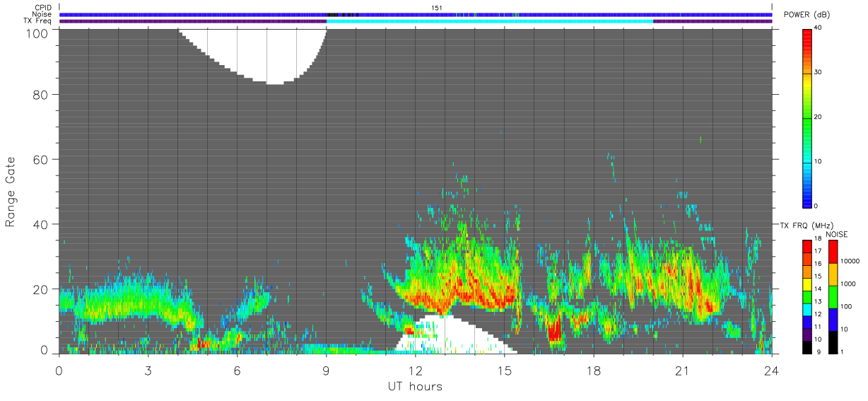Click the 10 label on POWER colorbar
Screen dimensions: 868x401
click(x=819, y=161)
